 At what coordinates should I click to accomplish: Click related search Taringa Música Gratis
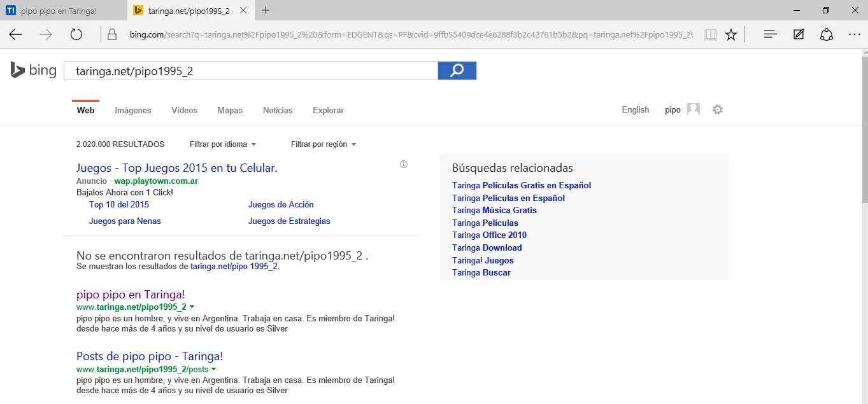(494, 210)
